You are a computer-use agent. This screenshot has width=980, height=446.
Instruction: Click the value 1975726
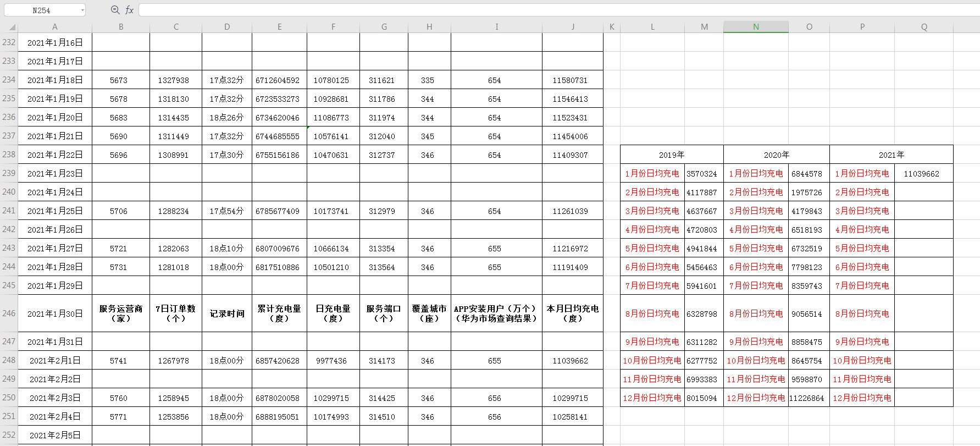[807, 192]
